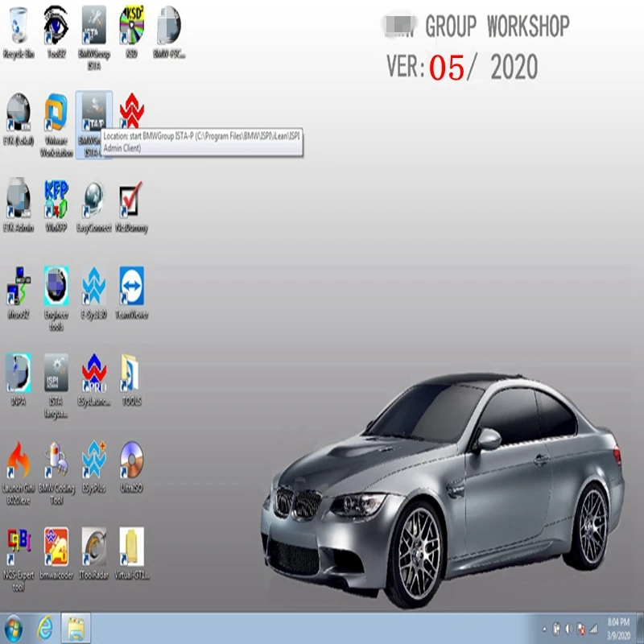Screen dimensions: 644x644
Task: Select the Virtual-GT1 shortcut icon
Action: [132, 555]
